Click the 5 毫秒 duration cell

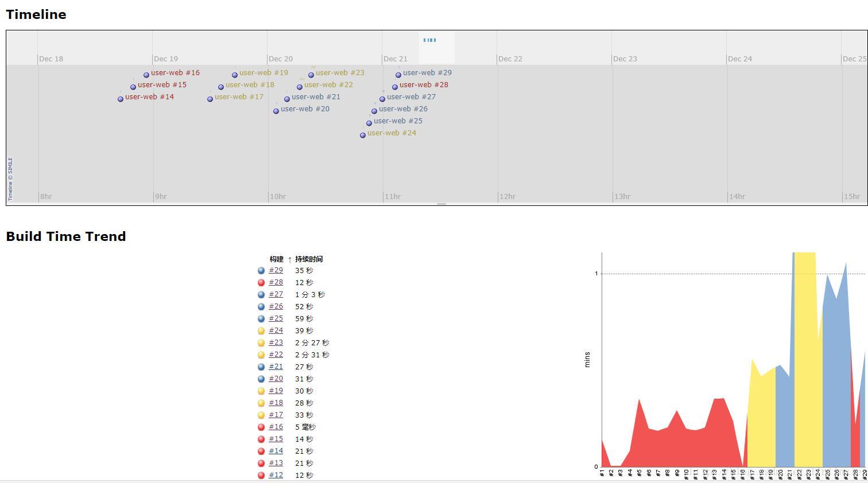coord(305,427)
